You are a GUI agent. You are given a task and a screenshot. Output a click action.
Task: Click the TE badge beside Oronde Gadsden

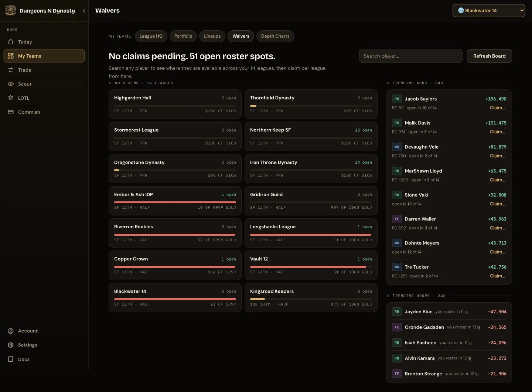(397, 327)
